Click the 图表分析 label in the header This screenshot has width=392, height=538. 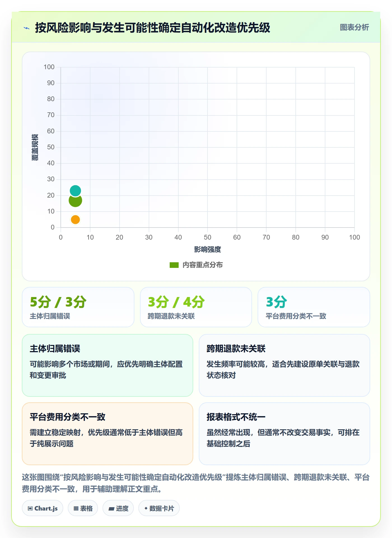coord(354,27)
